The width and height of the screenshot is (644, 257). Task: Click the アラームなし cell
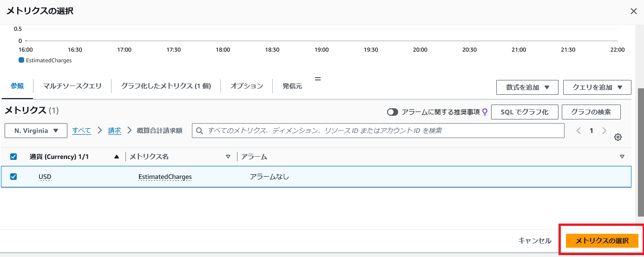pyautogui.click(x=269, y=177)
